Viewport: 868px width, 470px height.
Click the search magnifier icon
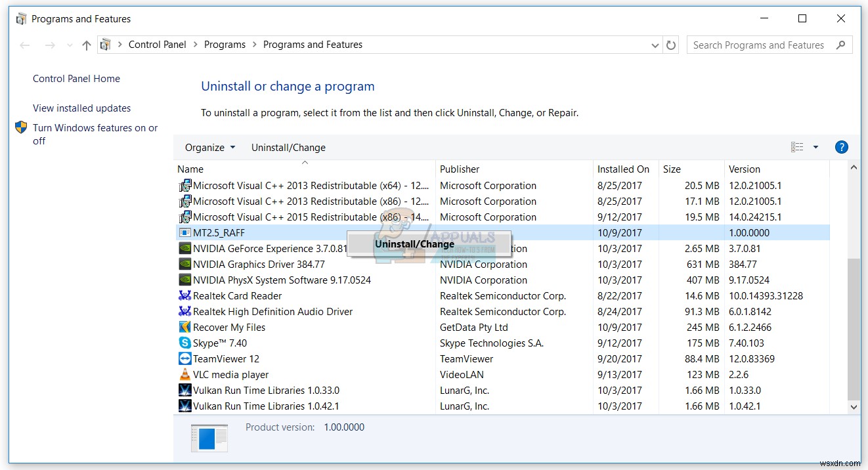(840, 45)
